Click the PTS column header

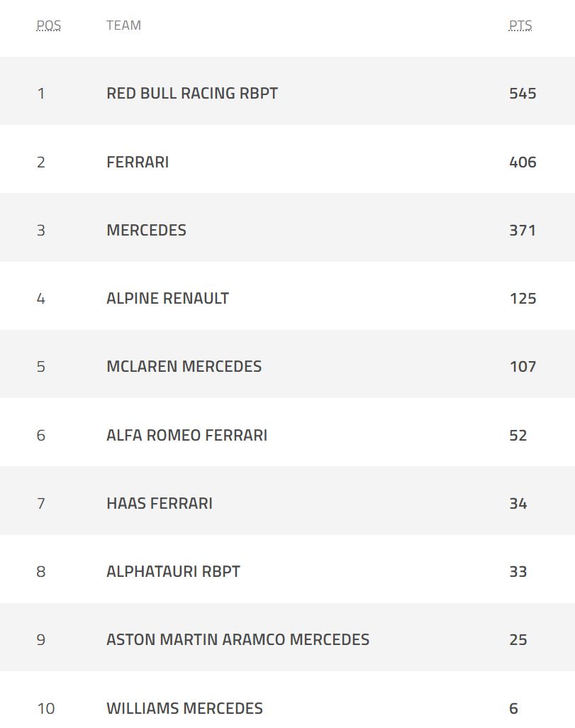(520, 25)
